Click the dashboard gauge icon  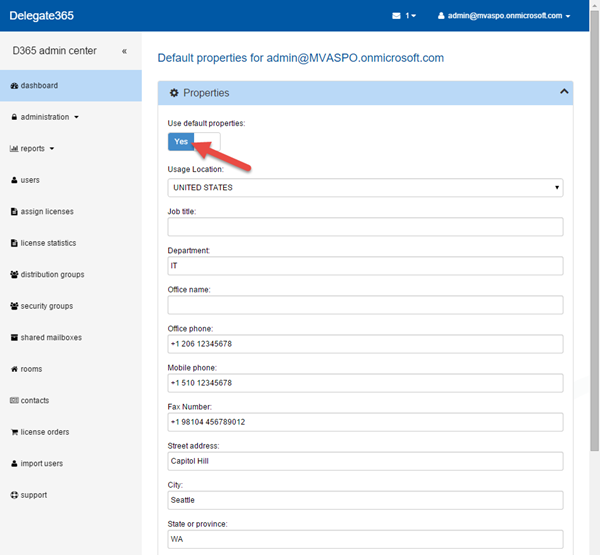pos(14,86)
